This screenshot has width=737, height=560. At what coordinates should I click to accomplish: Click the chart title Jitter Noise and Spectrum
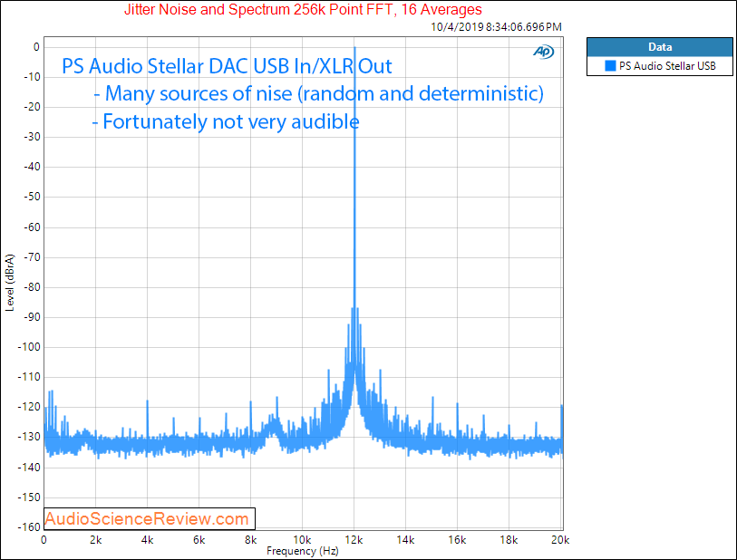(x=303, y=9)
